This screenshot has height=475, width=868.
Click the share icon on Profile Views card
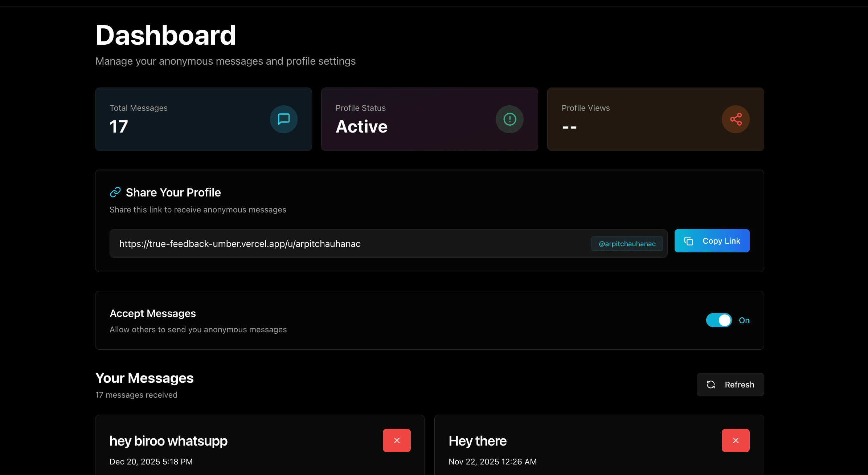(x=736, y=119)
